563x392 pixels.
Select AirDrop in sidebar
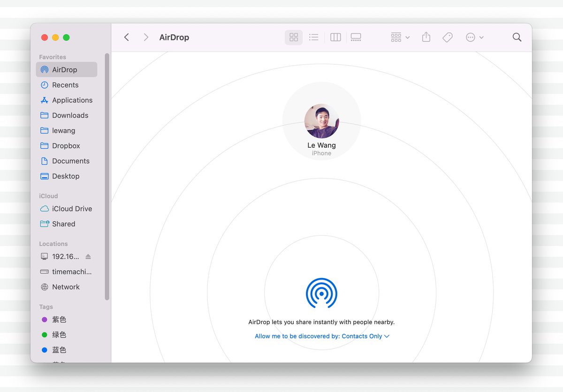(67, 69)
